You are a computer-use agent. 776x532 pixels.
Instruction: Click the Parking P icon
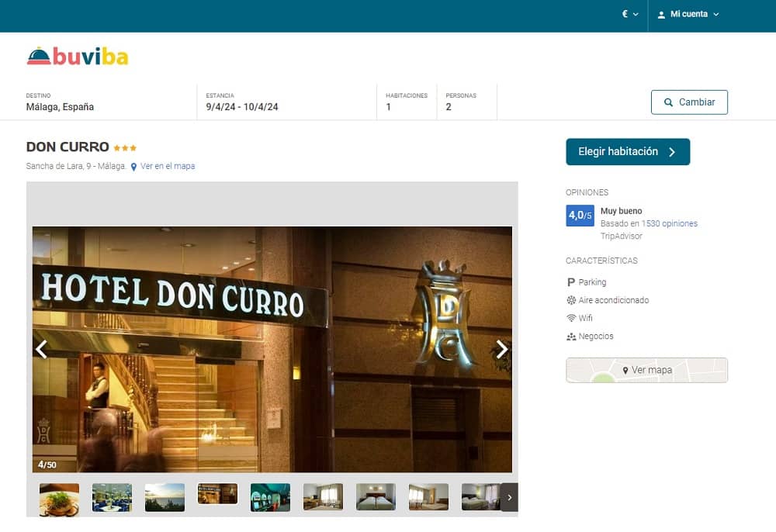[x=571, y=282]
